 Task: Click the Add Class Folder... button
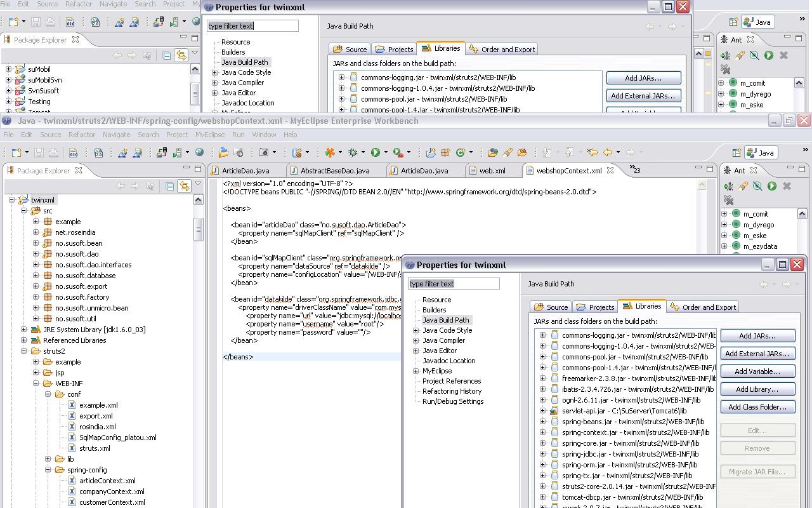[757, 407]
